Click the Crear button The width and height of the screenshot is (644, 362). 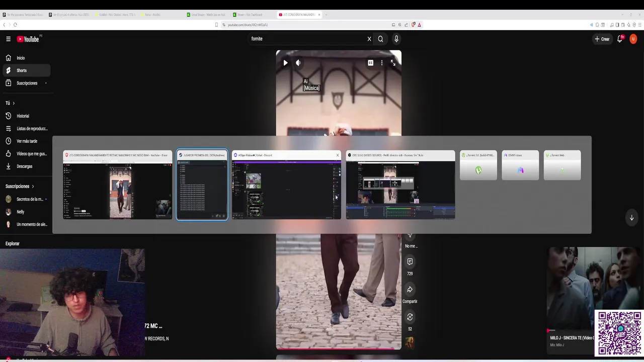[x=602, y=39]
